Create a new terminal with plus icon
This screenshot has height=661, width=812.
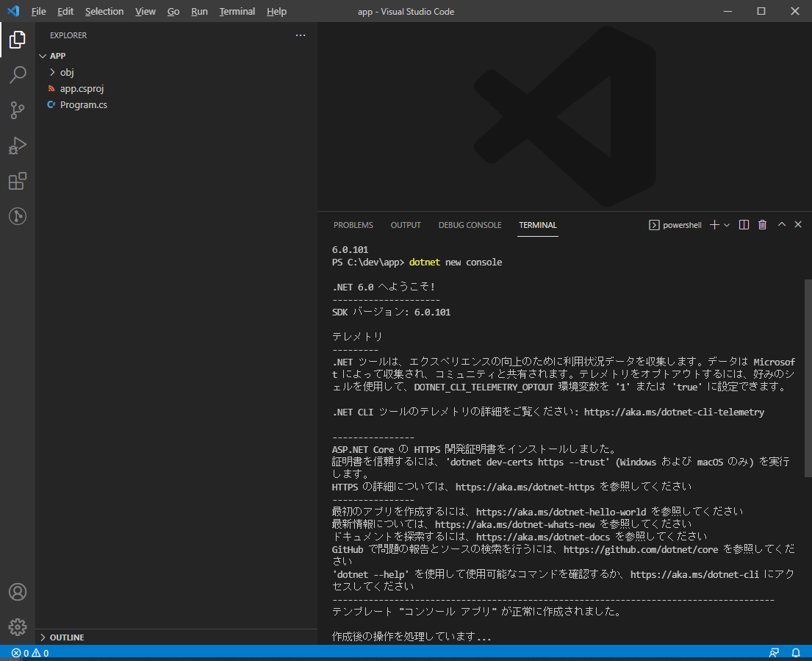[x=714, y=225]
